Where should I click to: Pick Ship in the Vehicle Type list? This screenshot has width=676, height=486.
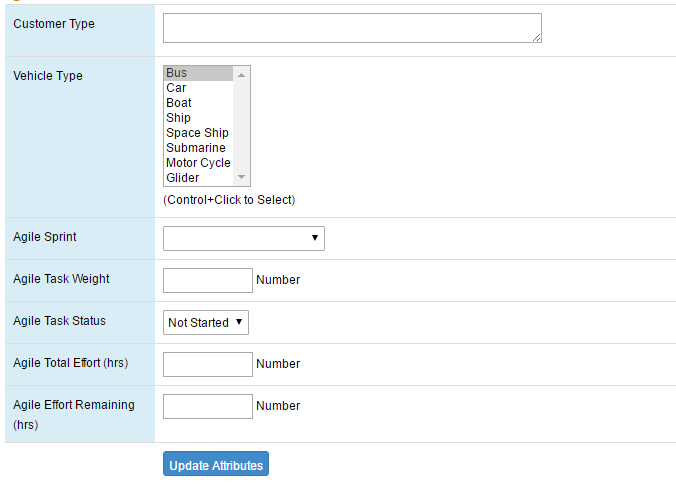[x=198, y=118]
